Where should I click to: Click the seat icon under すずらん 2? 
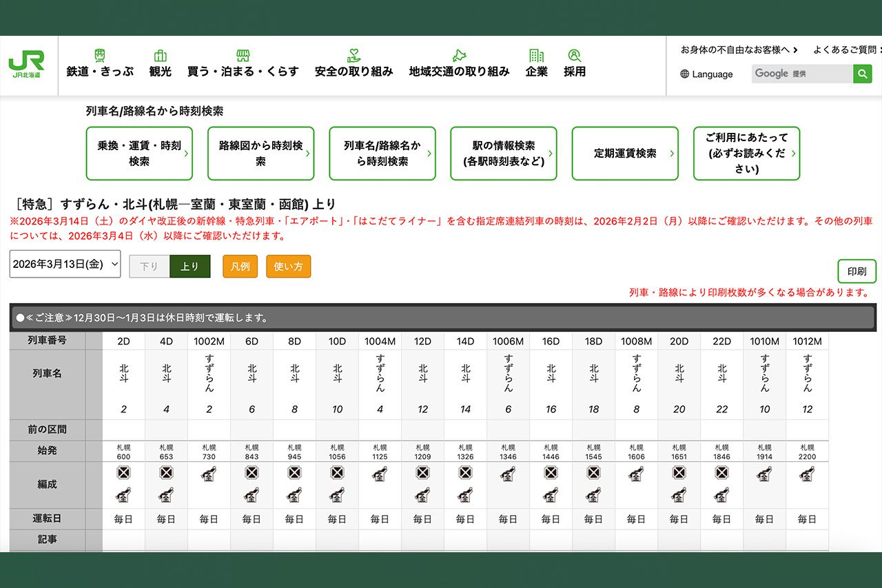click(x=209, y=475)
